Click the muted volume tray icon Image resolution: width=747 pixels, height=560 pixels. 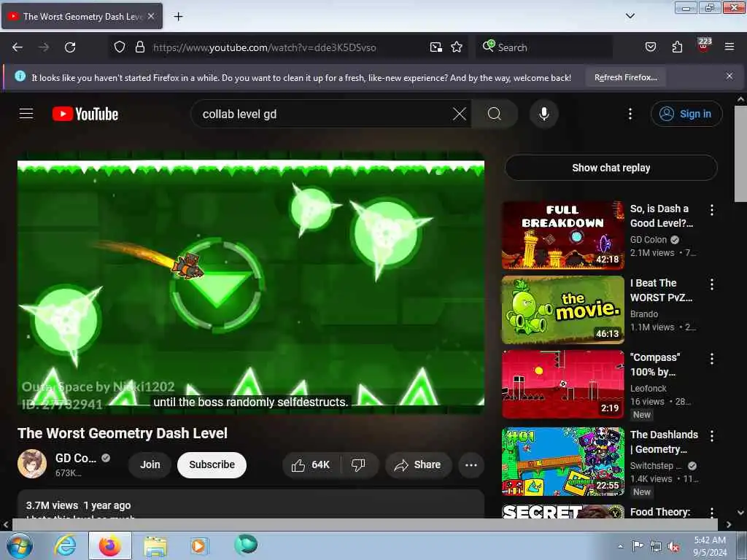click(x=673, y=547)
